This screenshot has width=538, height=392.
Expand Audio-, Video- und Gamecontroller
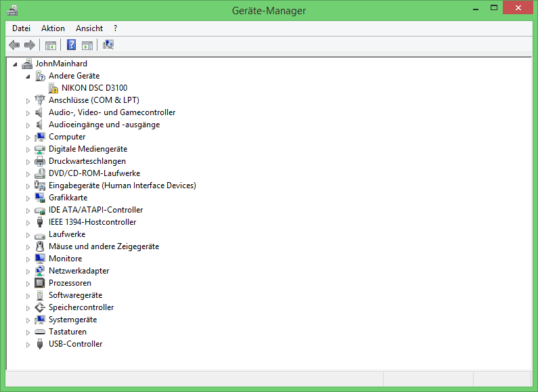pos(28,113)
